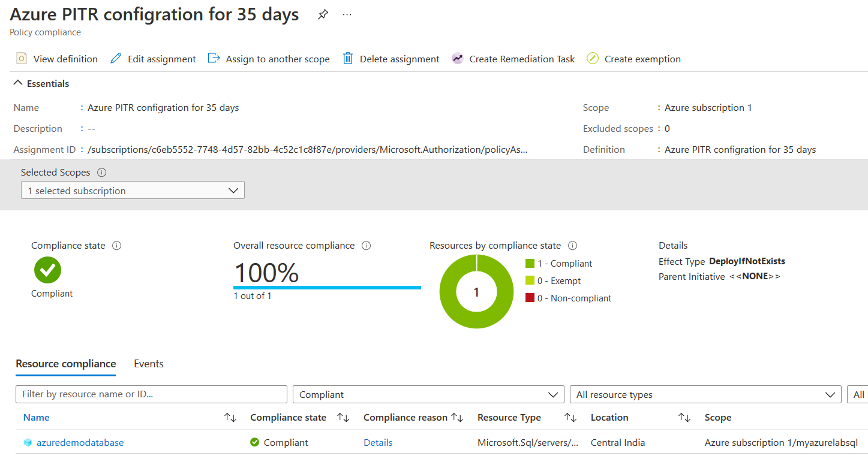The width and height of the screenshot is (868, 462).
Task: Click the green Compliant legend swatch
Action: tap(530, 264)
